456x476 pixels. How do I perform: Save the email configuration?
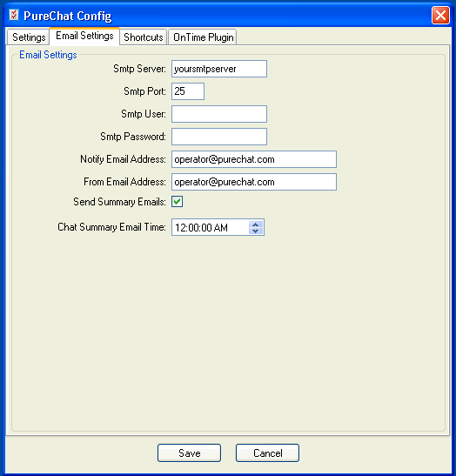189,453
